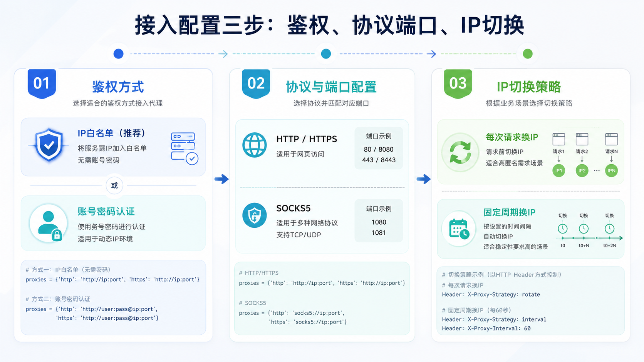This screenshot has height=362, width=644.
Task: Click the first blue dot on progress line
Action: click(x=119, y=54)
